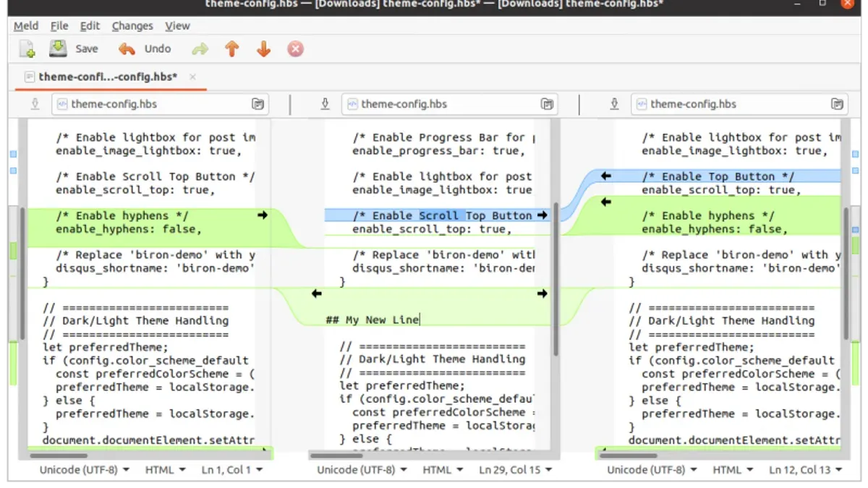
Task: Go to previous change with up arrow
Action: (231, 49)
